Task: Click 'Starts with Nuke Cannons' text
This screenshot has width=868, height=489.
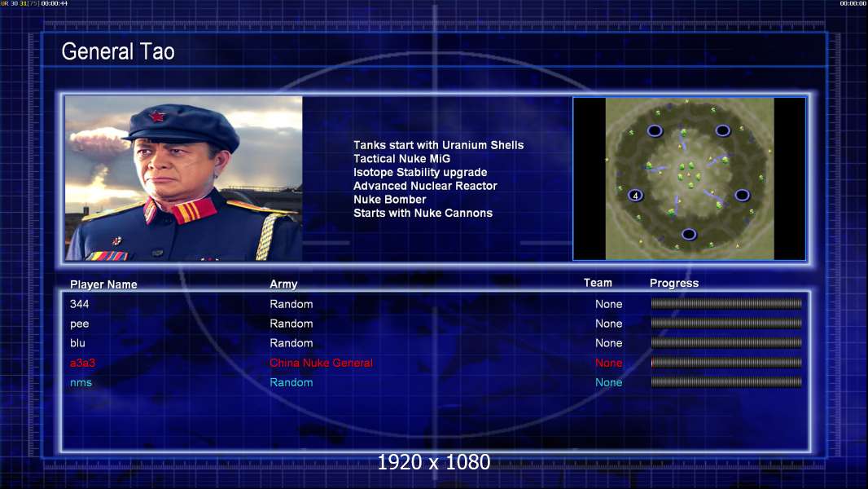Action: (x=423, y=214)
